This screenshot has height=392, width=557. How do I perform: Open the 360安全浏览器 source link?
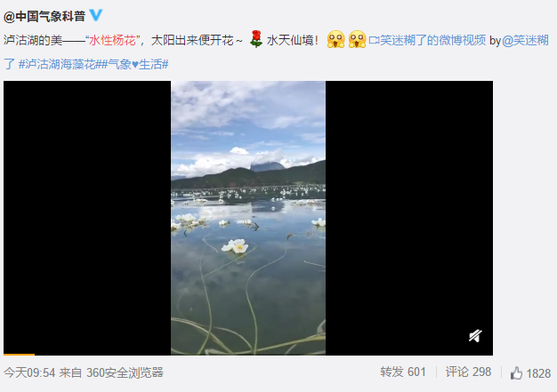125,372
